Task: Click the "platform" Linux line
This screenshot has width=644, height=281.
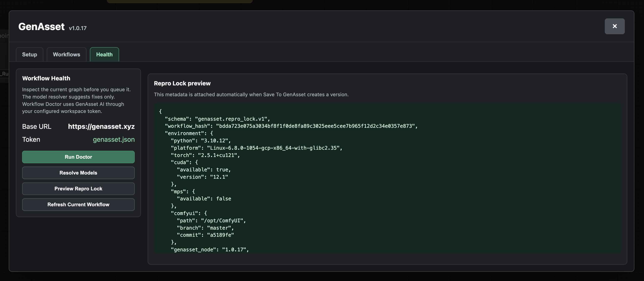Action: [x=257, y=148]
